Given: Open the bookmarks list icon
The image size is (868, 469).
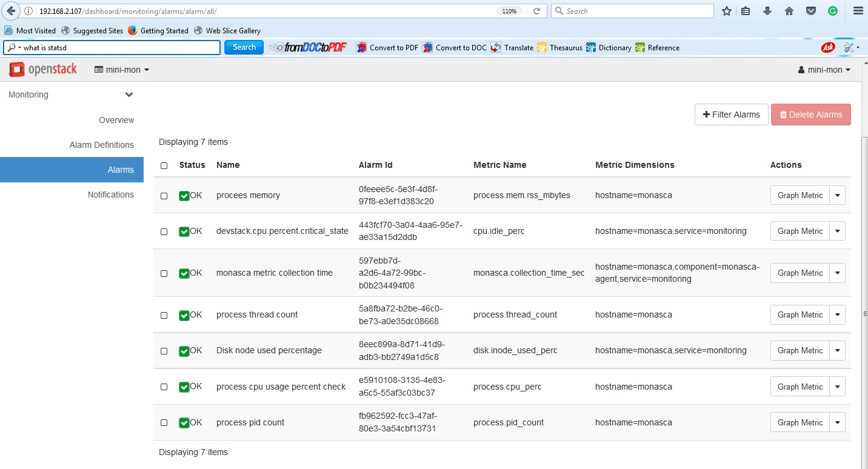Looking at the screenshot, I should point(746,11).
